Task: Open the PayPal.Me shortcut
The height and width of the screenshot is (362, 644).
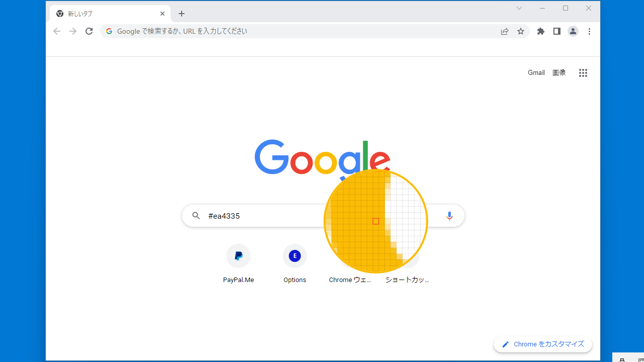Action: tap(238, 256)
